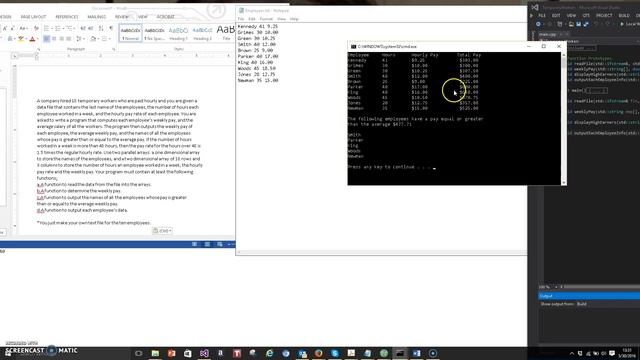Click the Save icon in Visual Studio toolbar
This screenshot has height=360, width=640.
(x=578, y=24)
